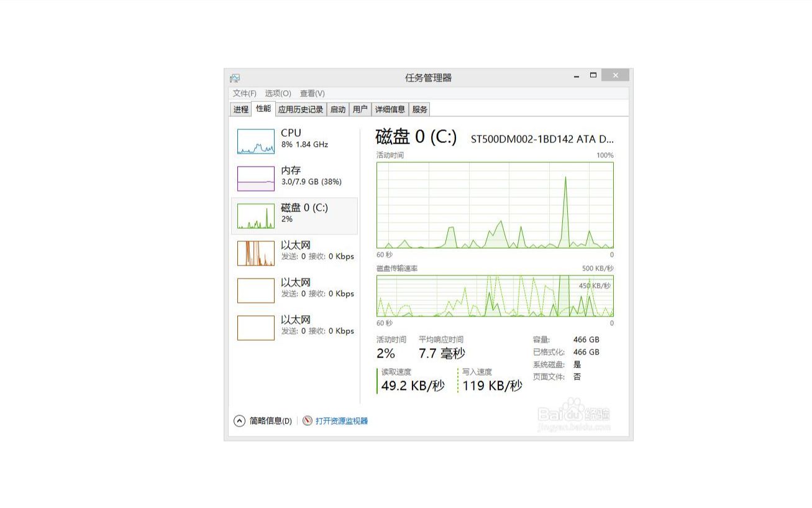This screenshot has height=508, width=812.
Task: Click the 读取速度 legend label
Action: [396, 372]
